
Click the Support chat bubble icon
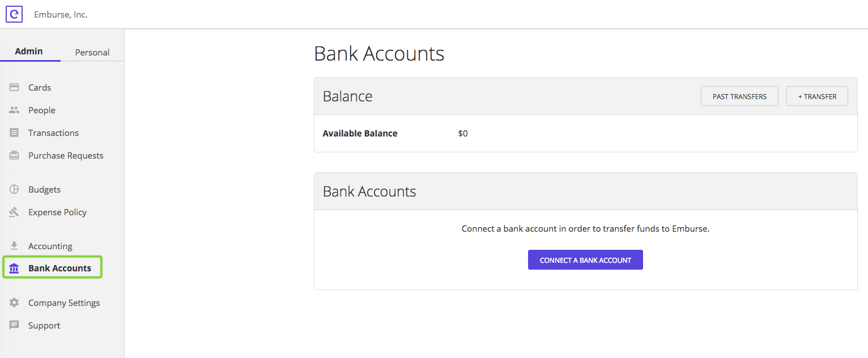[x=14, y=325]
